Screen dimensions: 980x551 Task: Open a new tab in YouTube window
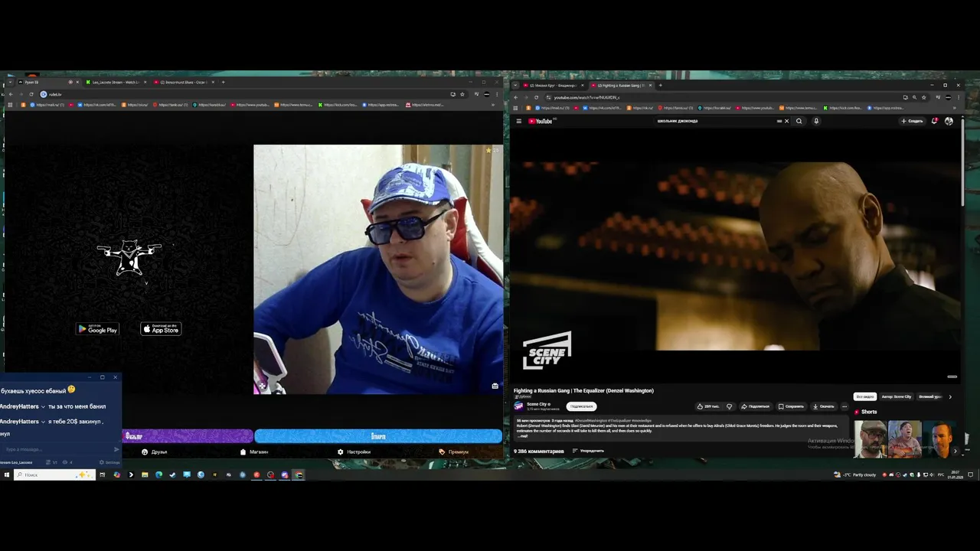pyautogui.click(x=660, y=85)
